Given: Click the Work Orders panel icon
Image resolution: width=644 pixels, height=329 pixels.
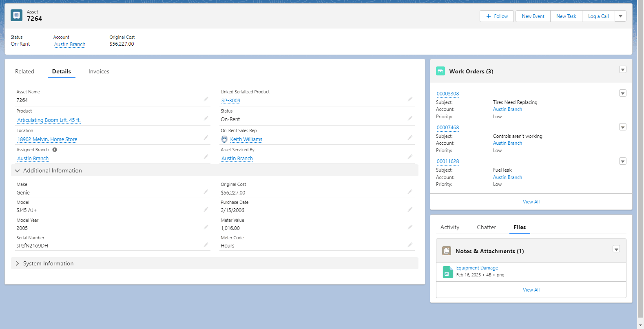Looking at the screenshot, I should tap(440, 71).
